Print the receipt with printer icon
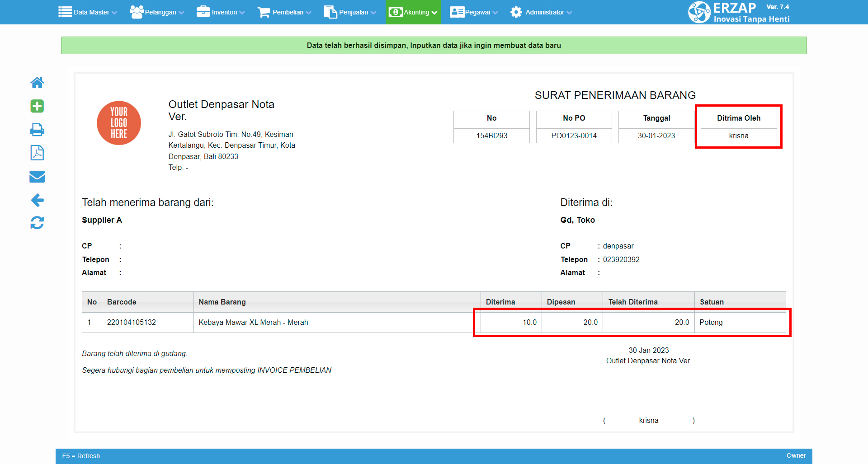The width and height of the screenshot is (868, 464). (x=37, y=130)
